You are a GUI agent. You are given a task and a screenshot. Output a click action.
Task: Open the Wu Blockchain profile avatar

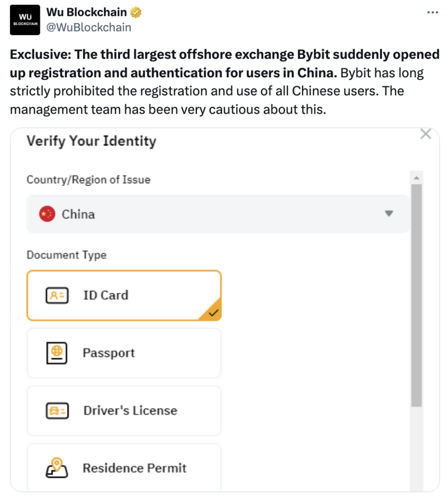(25, 20)
